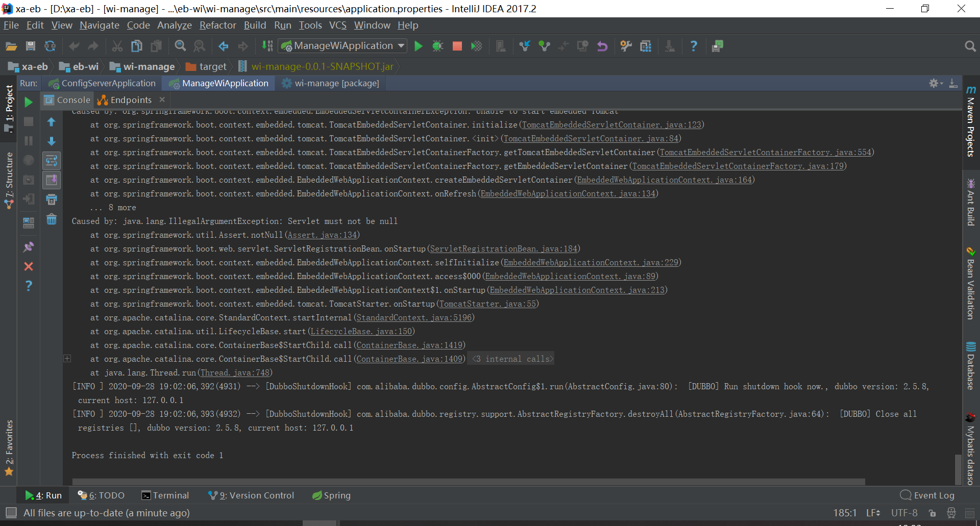Switch to ConfigServerApplication run tab

[102, 83]
